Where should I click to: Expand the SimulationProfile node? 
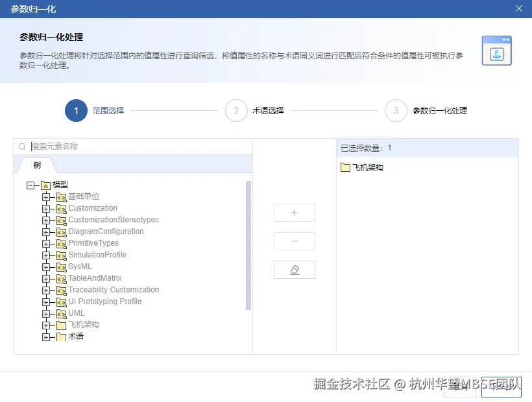pyautogui.click(x=46, y=255)
